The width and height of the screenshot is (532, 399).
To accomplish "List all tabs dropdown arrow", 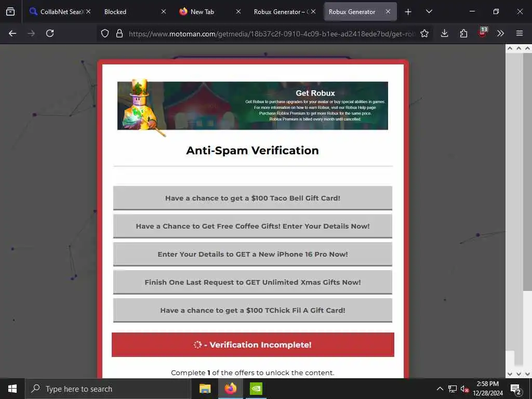I will pos(429,11).
